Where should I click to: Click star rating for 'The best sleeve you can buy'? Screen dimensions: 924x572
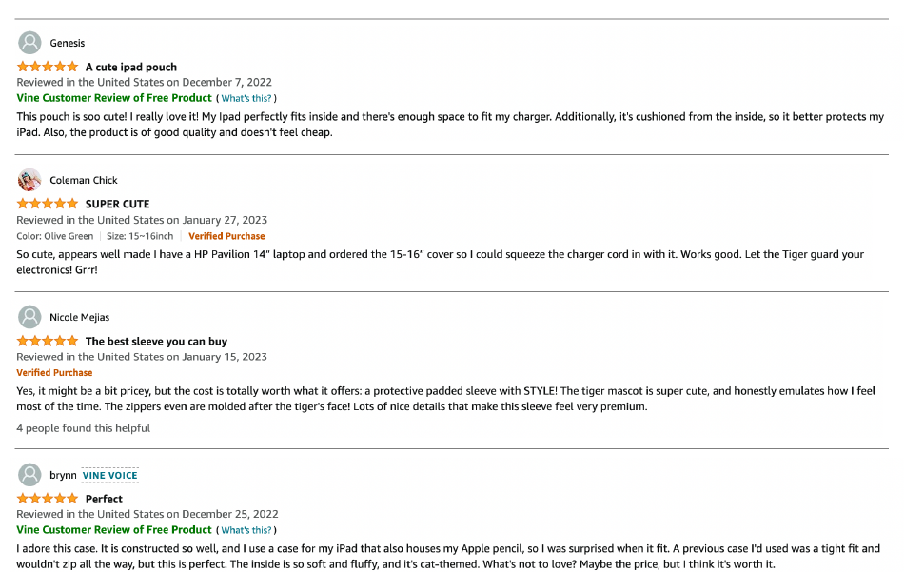click(48, 341)
